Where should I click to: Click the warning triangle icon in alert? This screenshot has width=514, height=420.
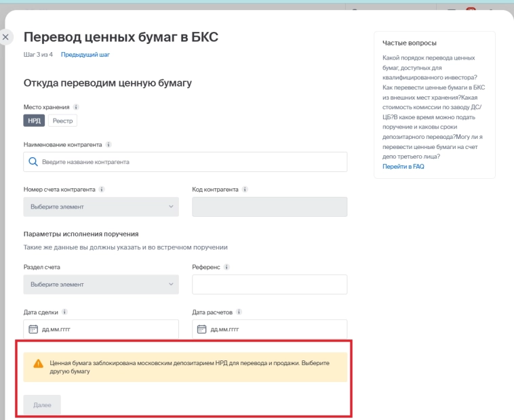39,364
